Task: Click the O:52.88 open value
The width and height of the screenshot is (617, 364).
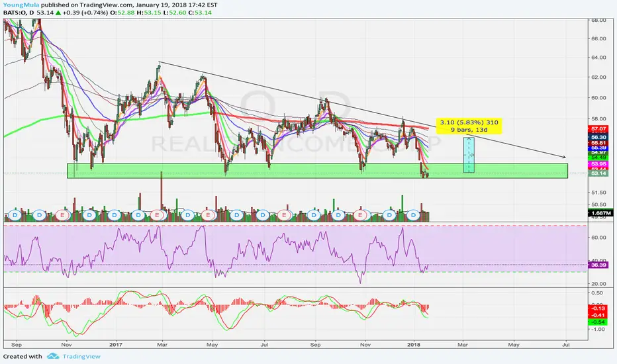Action: 122,13
